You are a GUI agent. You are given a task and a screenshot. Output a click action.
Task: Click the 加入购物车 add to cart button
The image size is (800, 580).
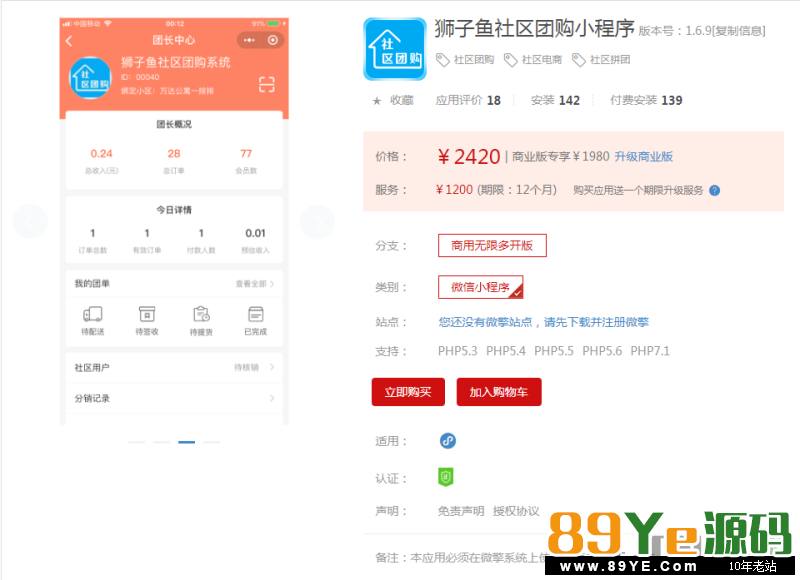point(498,392)
